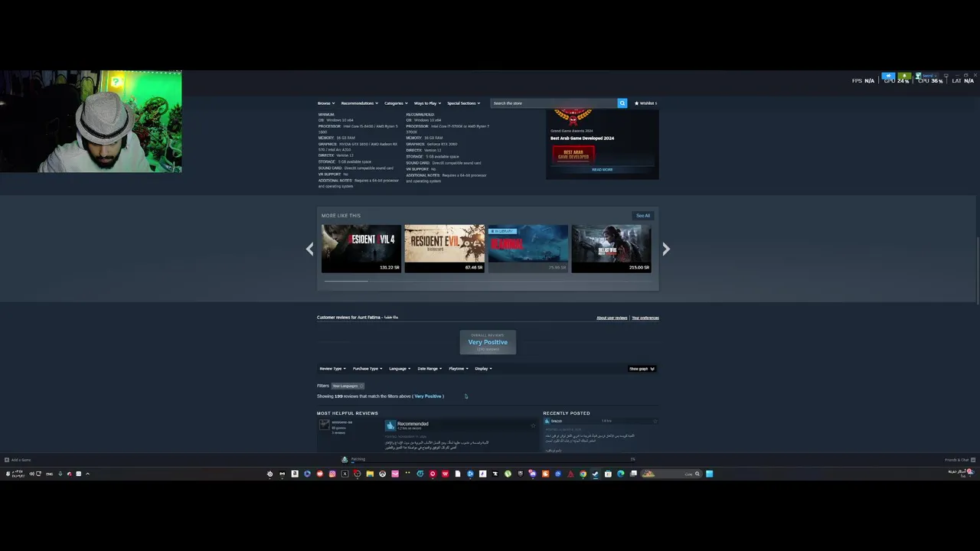This screenshot has width=980, height=551.
Task: Show hidden tray icons chevron
Action: (87, 474)
